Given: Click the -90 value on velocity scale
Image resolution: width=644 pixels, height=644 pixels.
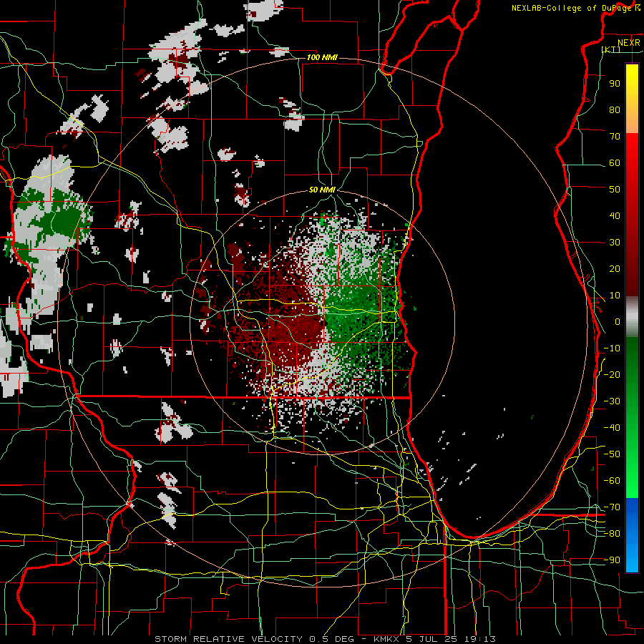Looking at the screenshot, I should (612, 560).
